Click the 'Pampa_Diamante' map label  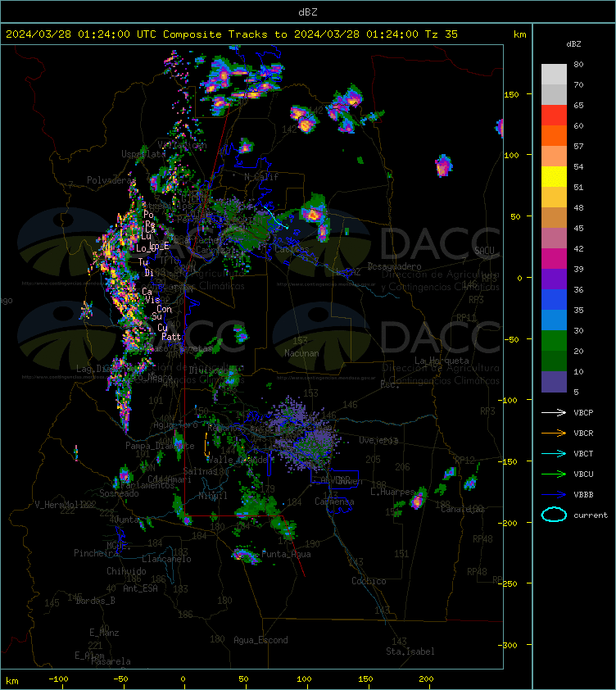click(160, 445)
